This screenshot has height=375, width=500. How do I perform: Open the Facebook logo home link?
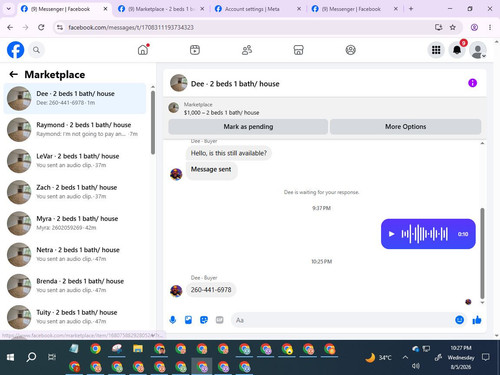(16, 50)
